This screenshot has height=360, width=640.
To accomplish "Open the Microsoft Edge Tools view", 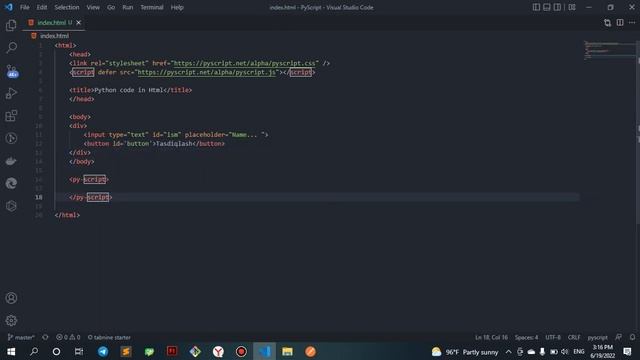I will point(11,183).
